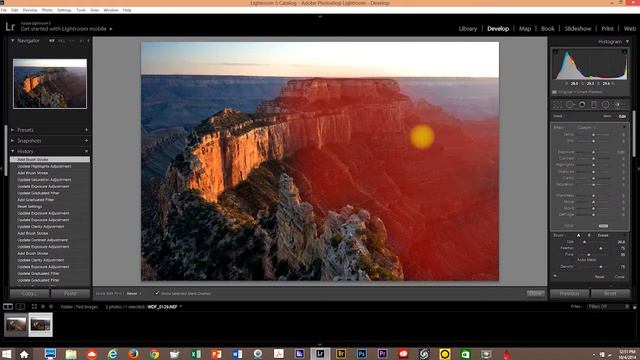Open Internet Explorer from taskbar

tap(113, 354)
